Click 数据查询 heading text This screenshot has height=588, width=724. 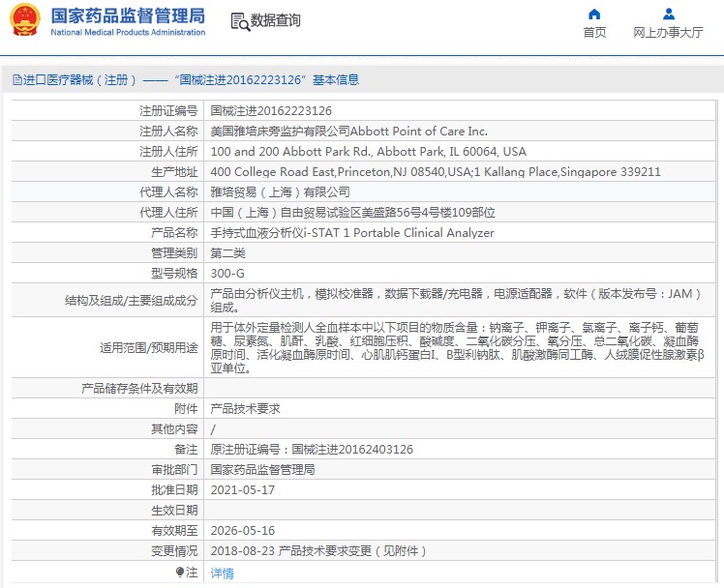275,20
